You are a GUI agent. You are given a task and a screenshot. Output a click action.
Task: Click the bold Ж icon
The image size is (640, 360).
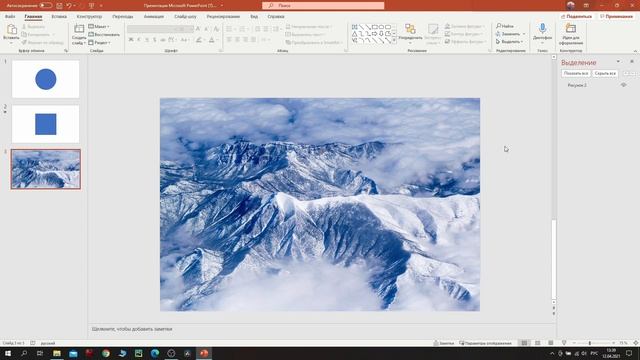coord(131,40)
